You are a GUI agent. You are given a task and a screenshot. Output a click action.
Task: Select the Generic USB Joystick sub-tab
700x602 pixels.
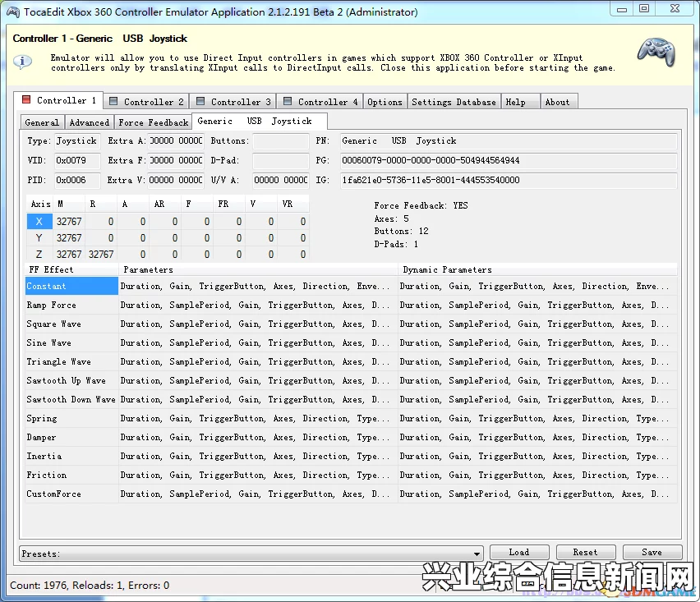pyautogui.click(x=260, y=121)
